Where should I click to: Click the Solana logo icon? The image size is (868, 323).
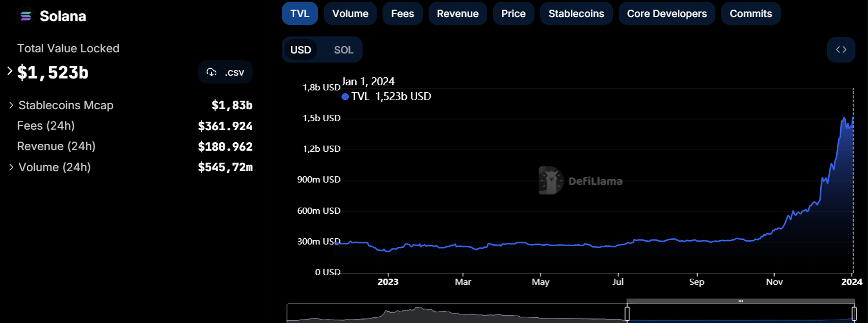[25, 16]
